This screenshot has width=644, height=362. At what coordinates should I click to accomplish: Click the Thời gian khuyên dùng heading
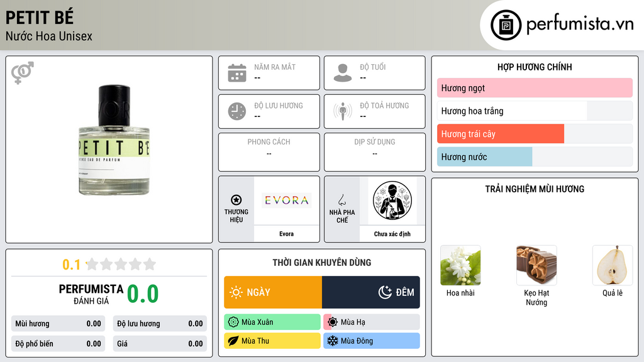(x=322, y=263)
